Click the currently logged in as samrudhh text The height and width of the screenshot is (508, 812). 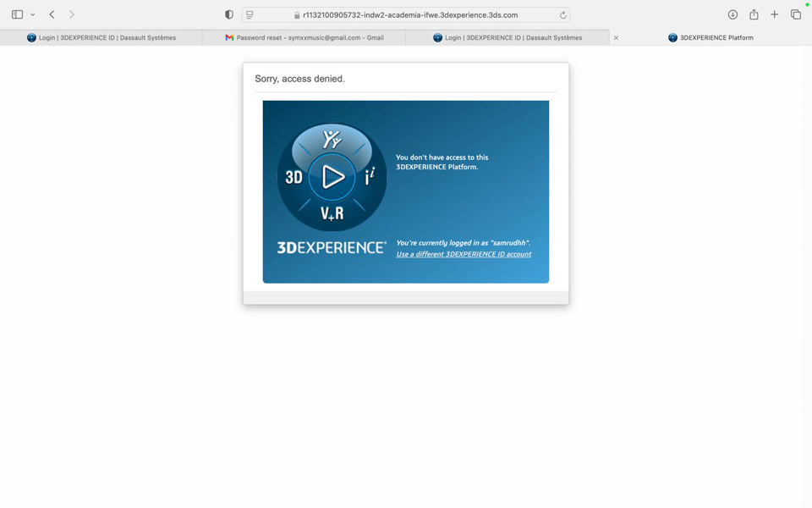pos(463,243)
